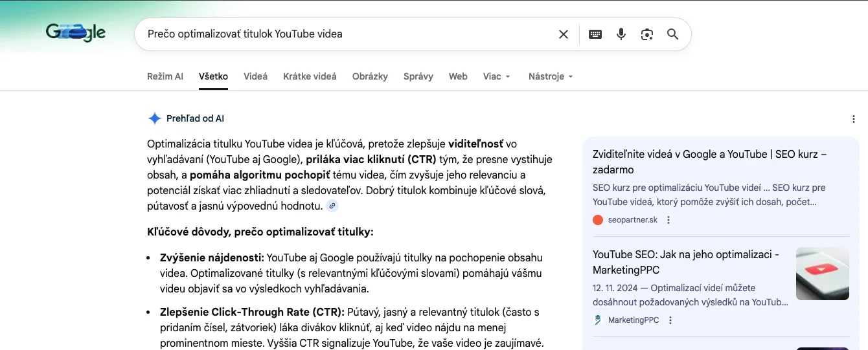Expand the Nástroje dropdown
The height and width of the screenshot is (350, 868).
tap(551, 76)
